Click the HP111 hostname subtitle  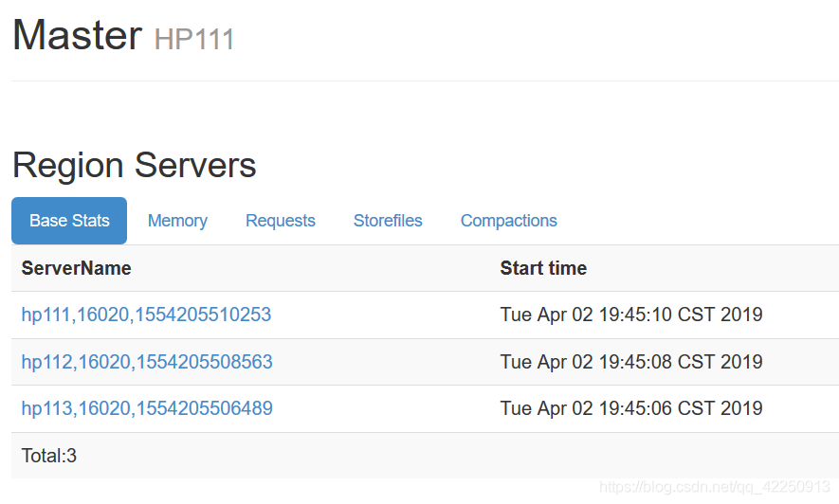coord(193,39)
